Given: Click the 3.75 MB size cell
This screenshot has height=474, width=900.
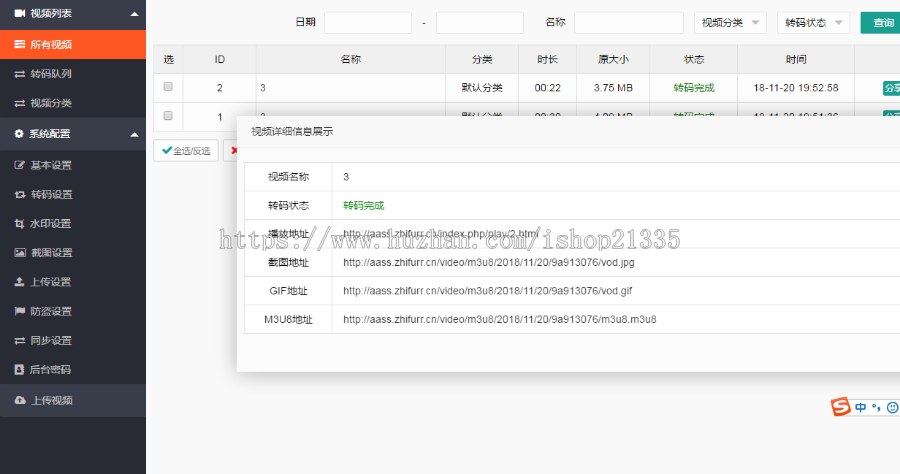Looking at the screenshot, I should pos(613,88).
